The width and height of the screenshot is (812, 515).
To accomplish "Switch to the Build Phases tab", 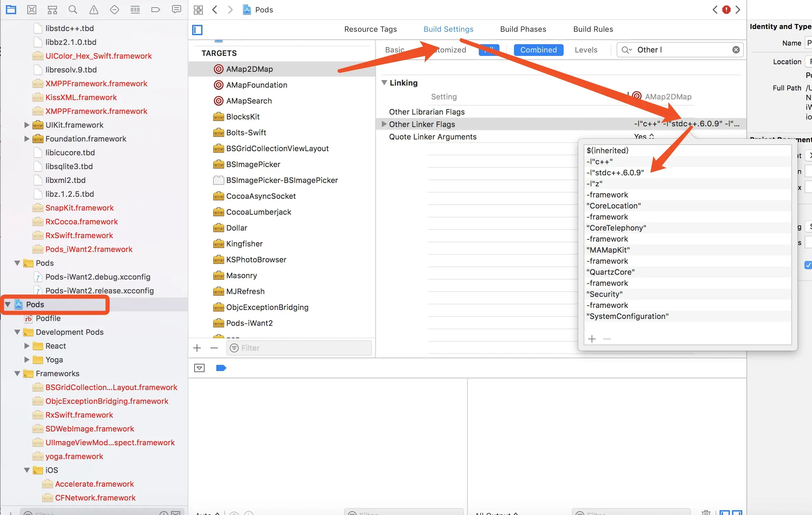I will pos(523,29).
